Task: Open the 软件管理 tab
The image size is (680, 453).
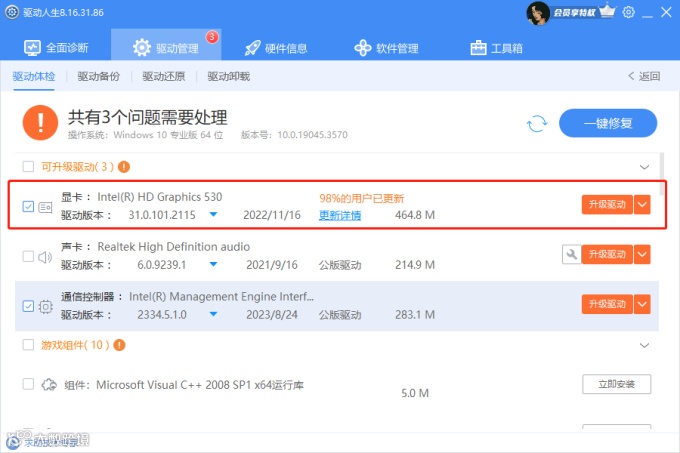Action: (x=386, y=48)
